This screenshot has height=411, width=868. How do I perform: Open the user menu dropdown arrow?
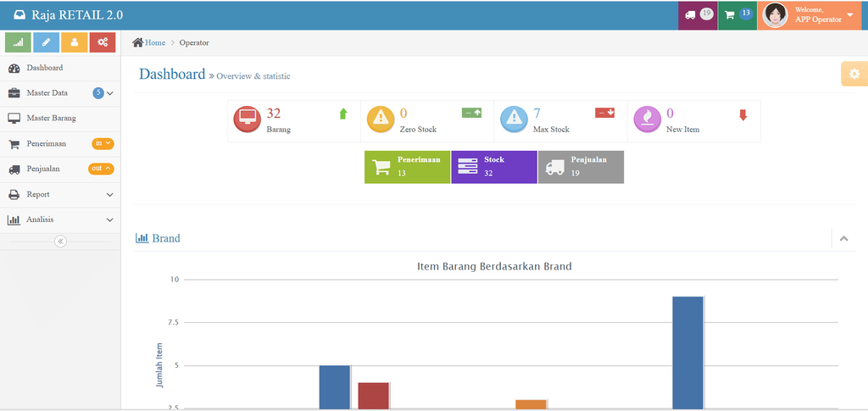(x=850, y=14)
